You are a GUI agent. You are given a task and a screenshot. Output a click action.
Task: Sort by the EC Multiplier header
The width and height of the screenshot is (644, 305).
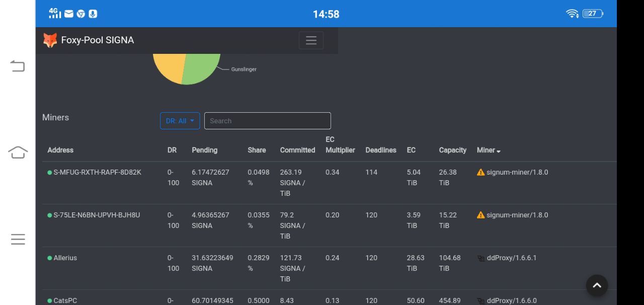click(x=340, y=145)
